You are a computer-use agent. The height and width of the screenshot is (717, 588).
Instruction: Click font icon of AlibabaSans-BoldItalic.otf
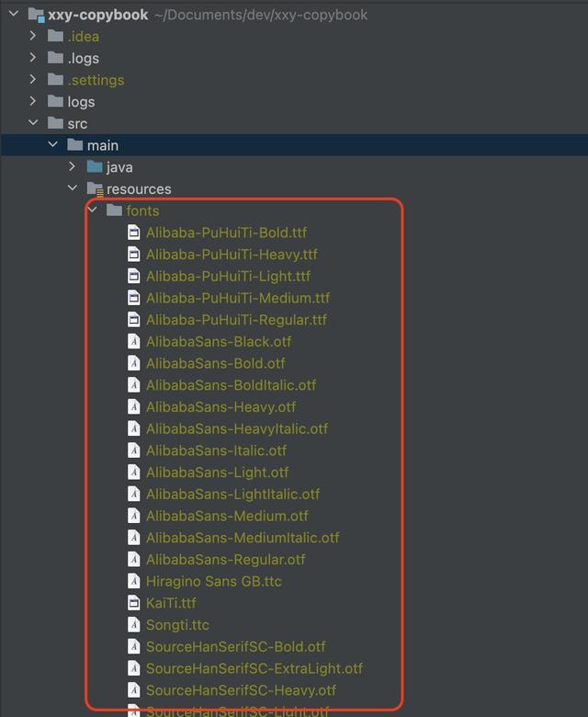[x=134, y=385]
